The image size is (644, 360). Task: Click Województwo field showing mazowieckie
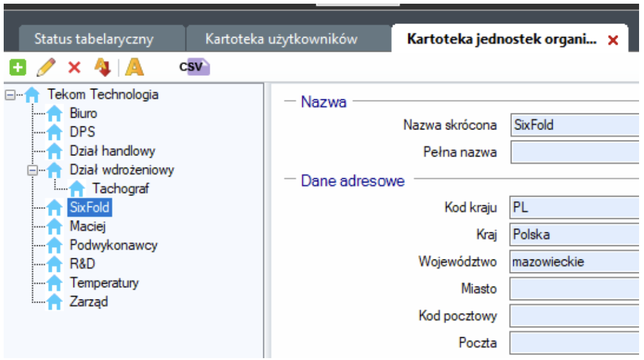(x=574, y=261)
